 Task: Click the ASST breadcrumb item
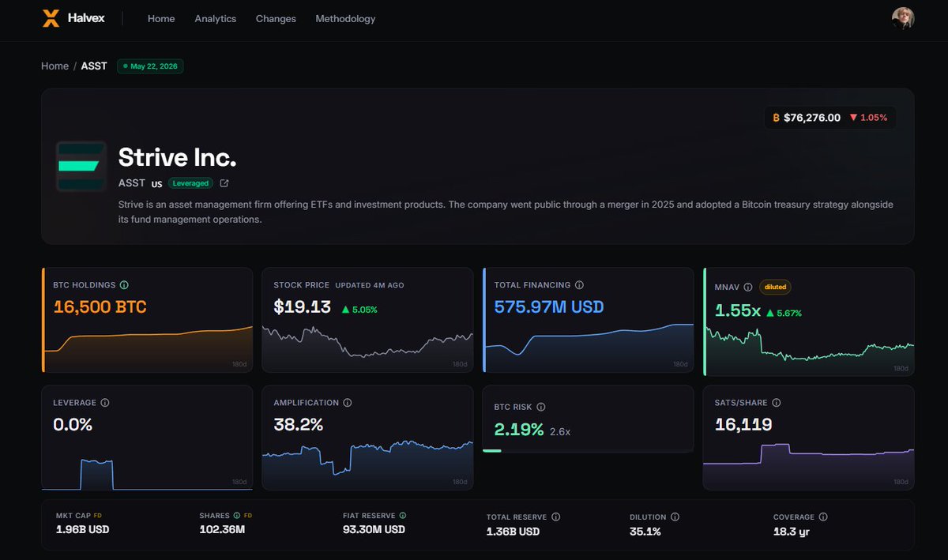pyautogui.click(x=94, y=66)
